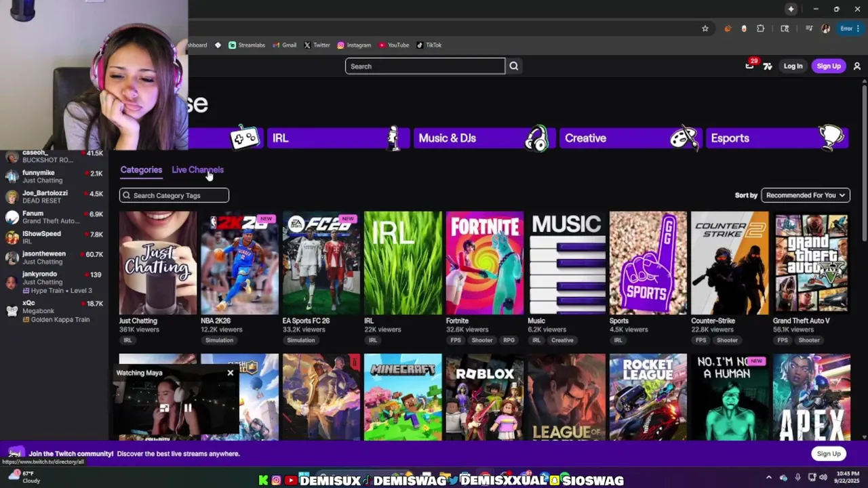Viewport: 868px width, 488px height.
Task: Click the orange extension icon in Chrome toolbar
Action: [x=728, y=28]
